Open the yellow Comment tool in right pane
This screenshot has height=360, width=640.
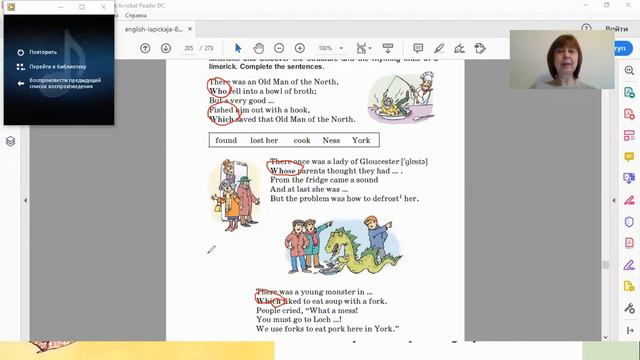pos(629,157)
